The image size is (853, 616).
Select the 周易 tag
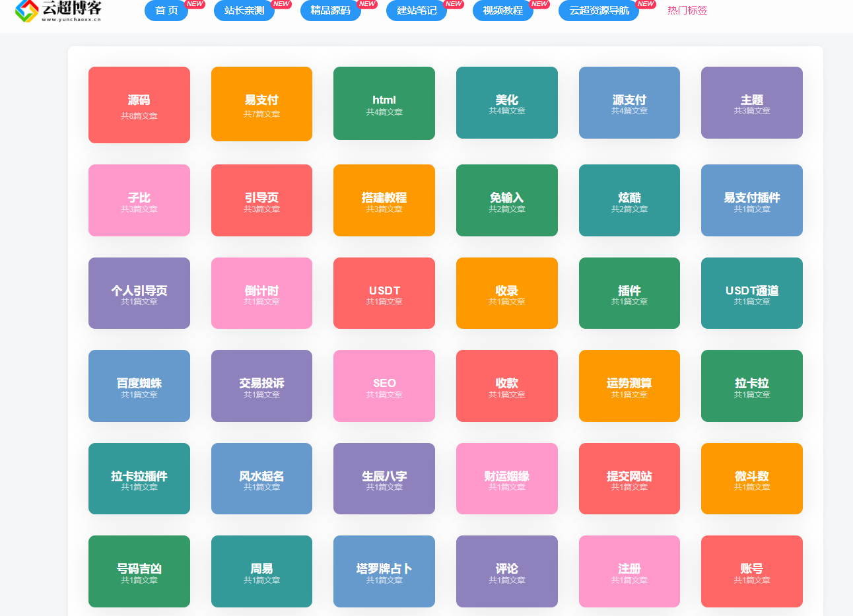pos(261,571)
